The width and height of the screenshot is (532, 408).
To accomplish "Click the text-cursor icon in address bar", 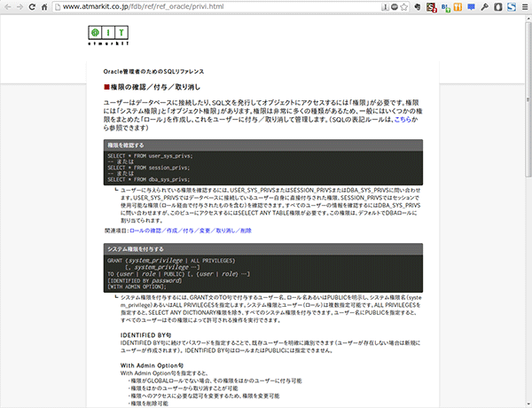I will [x=385, y=7].
